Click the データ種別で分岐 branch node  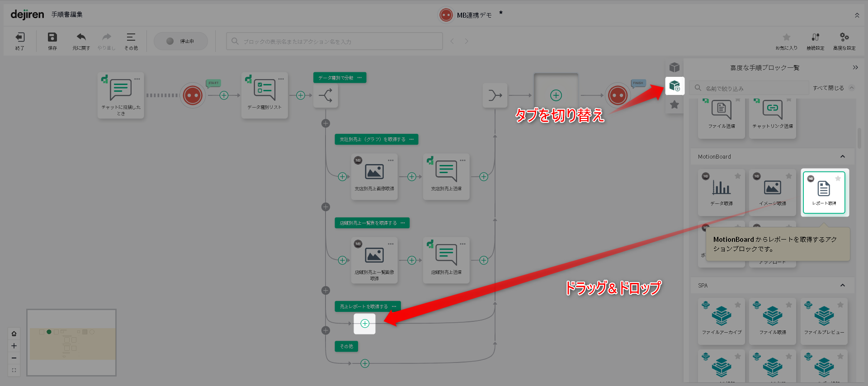[325, 95]
